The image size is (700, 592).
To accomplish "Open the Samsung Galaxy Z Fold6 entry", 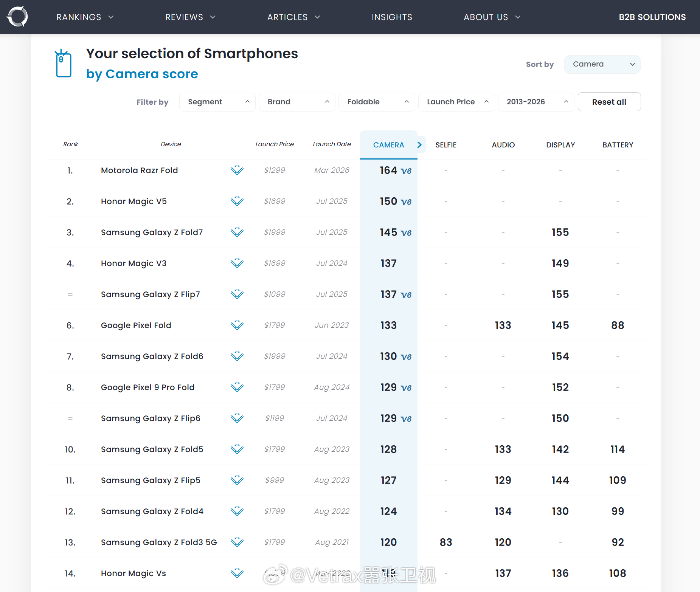I will [x=152, y=356].
